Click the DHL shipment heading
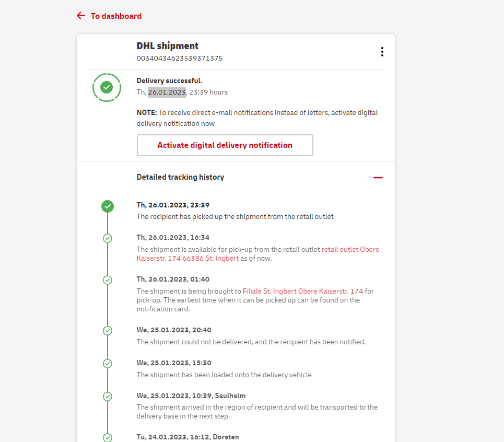Image resolution: width=504 pixels, height=442 pixels. tap(167, 46)
